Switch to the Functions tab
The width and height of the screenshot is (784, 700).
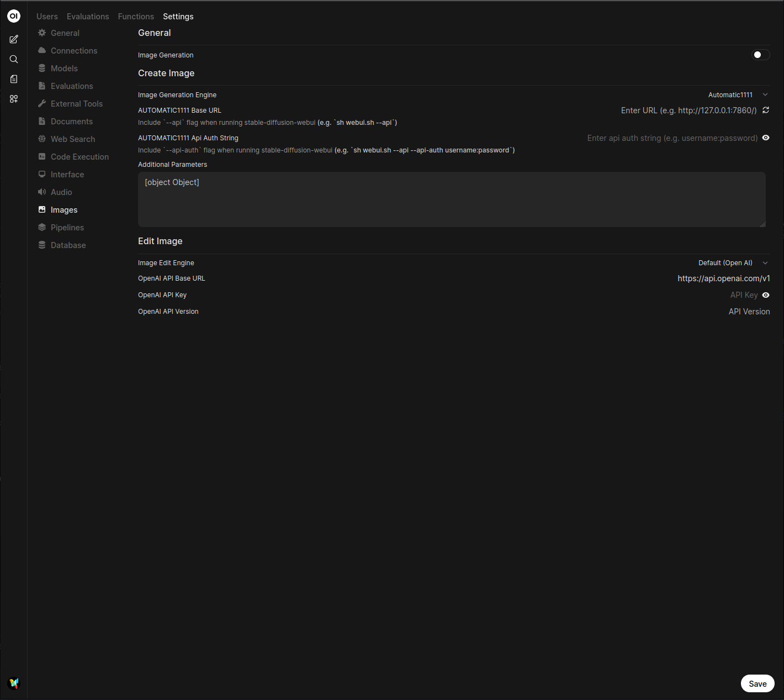tap(136, 17)
